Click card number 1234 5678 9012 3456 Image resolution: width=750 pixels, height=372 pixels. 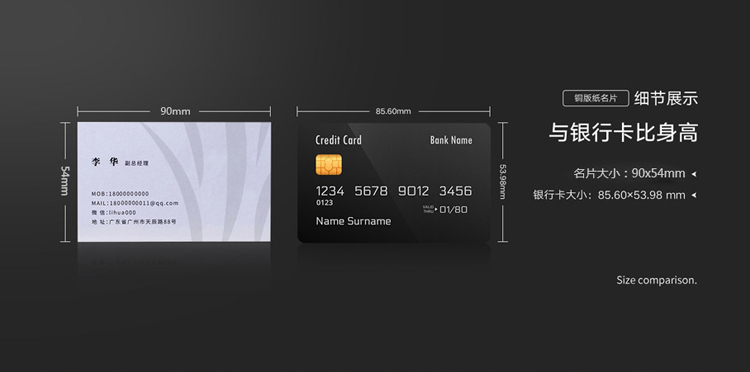pyautogui.click(x=394, y=191)
